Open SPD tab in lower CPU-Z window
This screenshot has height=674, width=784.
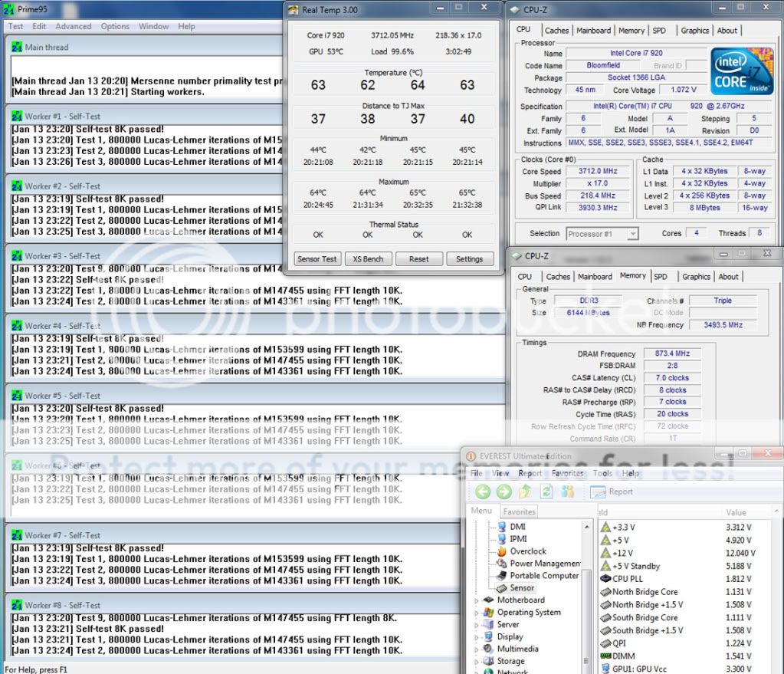click(661, 276)
